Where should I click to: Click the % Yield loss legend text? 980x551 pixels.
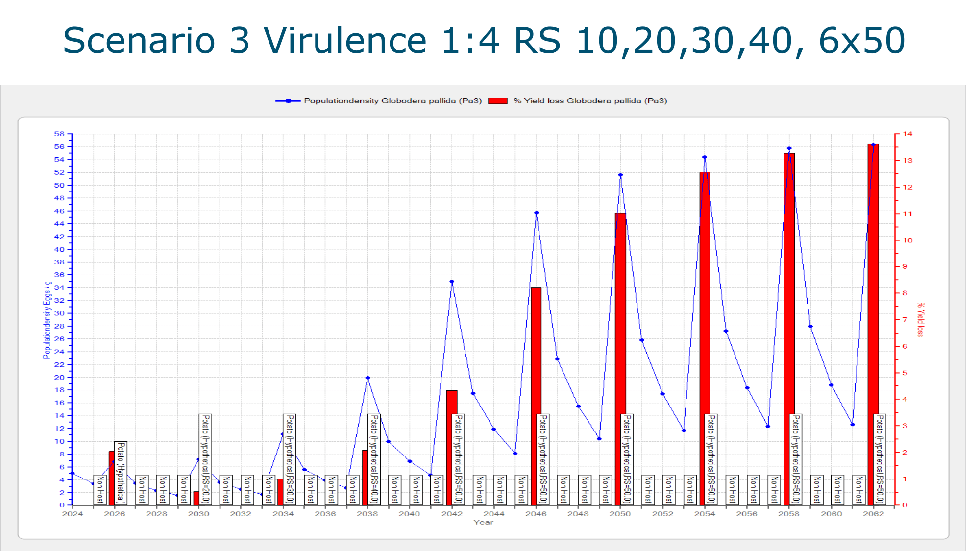click(x=590, y=101)
